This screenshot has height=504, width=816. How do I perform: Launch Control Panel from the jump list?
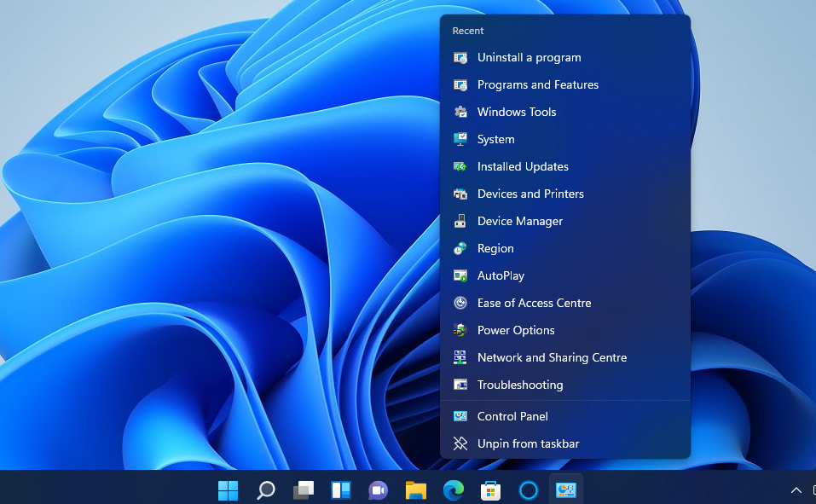coord(512,416)
